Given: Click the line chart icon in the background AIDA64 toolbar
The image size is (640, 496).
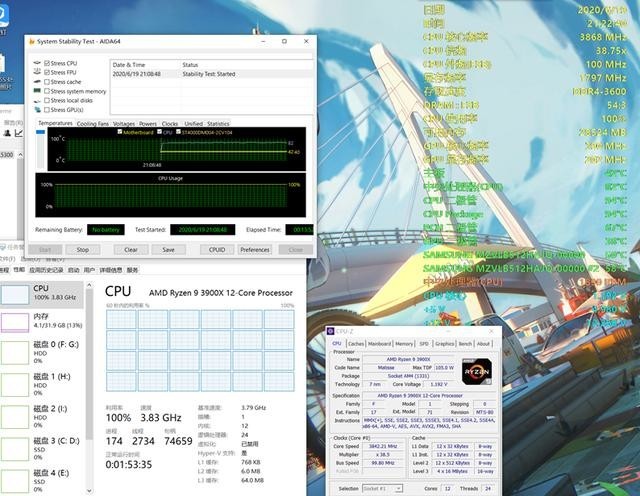Looking at the screenshot, I should pos(19,133).
